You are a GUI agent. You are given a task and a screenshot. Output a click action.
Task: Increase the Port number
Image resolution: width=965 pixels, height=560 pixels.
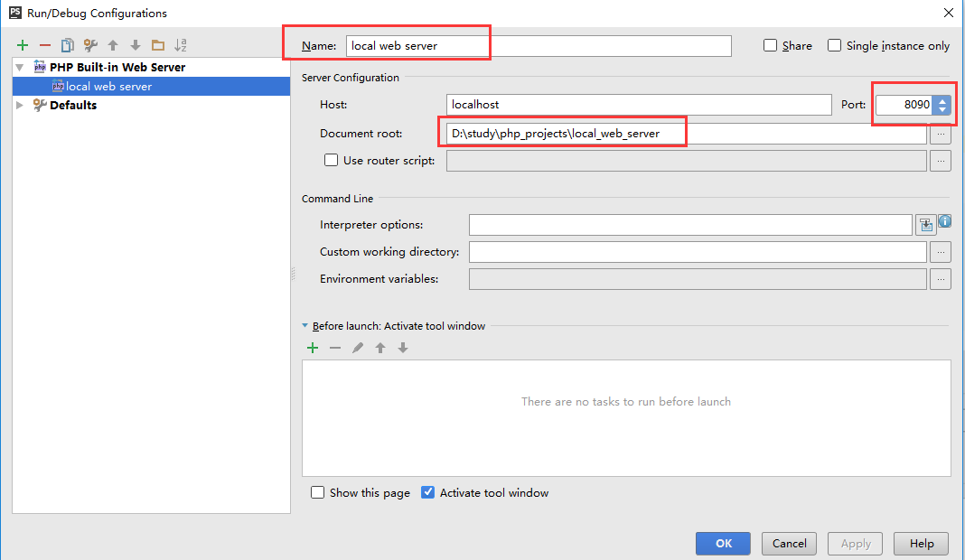coord(942,100)
